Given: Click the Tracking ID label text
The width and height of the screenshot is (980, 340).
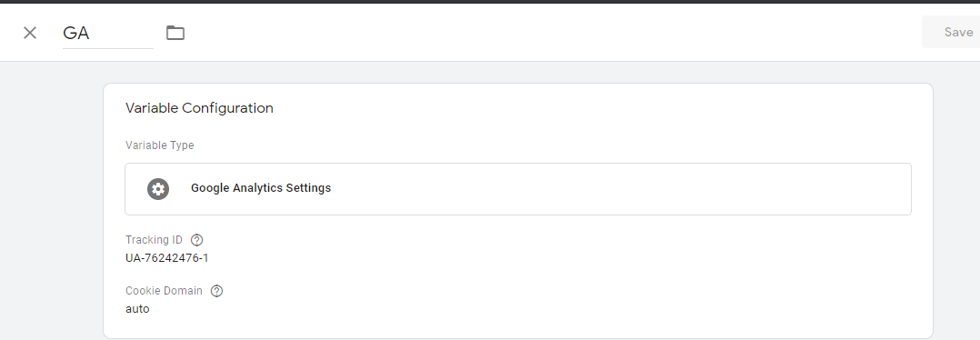Looking at the screenshot, I should click(x=154, y=240).
